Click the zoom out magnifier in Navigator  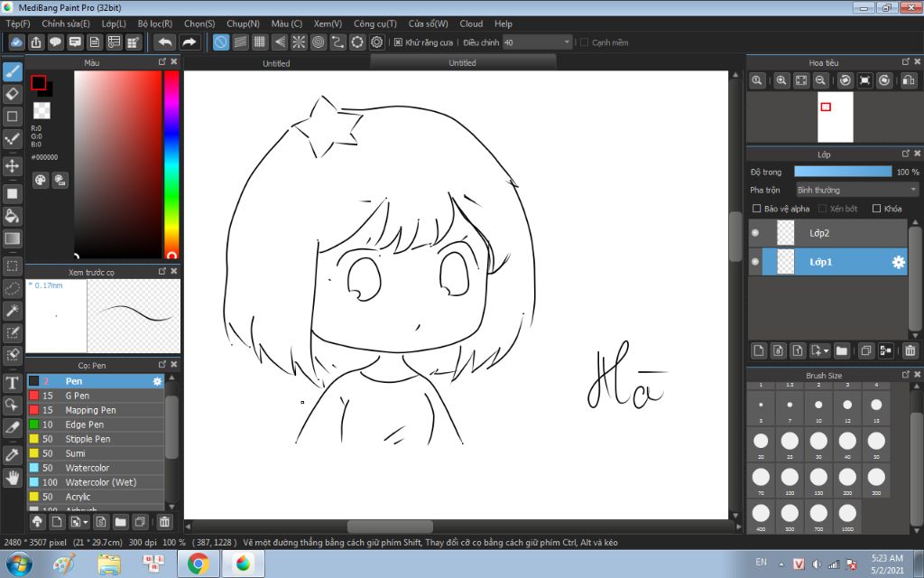pyautogui.click(x=820, y=80)
